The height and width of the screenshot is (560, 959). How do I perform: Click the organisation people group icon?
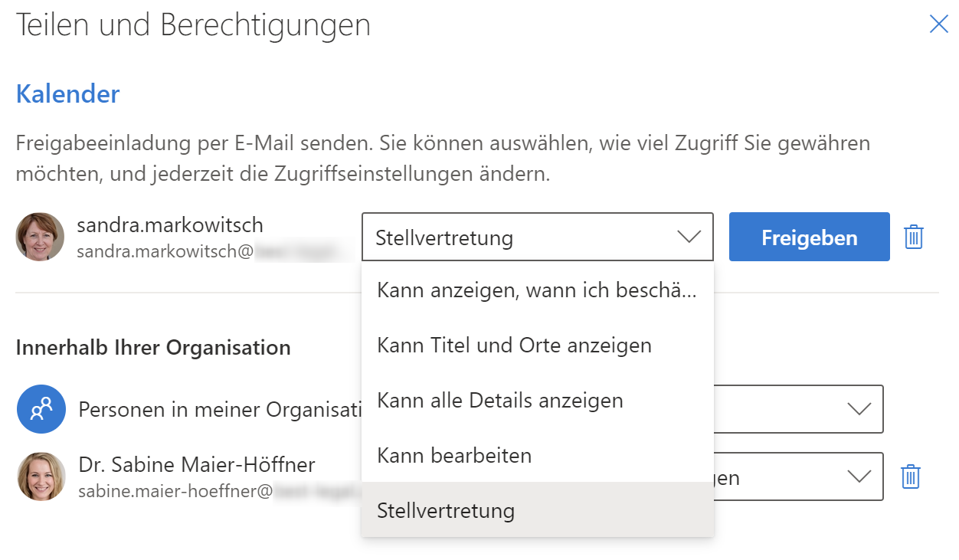tap(41, 409)
